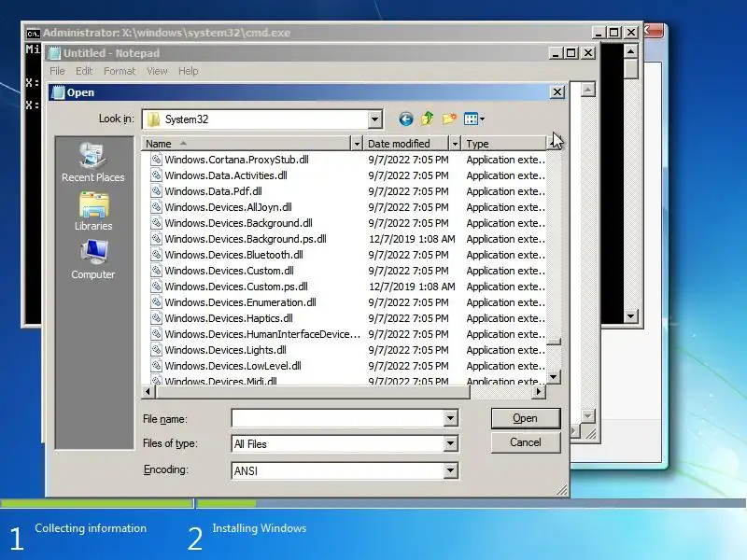Open Notepad Edit menu
Viewport: 747px width, 560px height.
click(x=84, y=71)
